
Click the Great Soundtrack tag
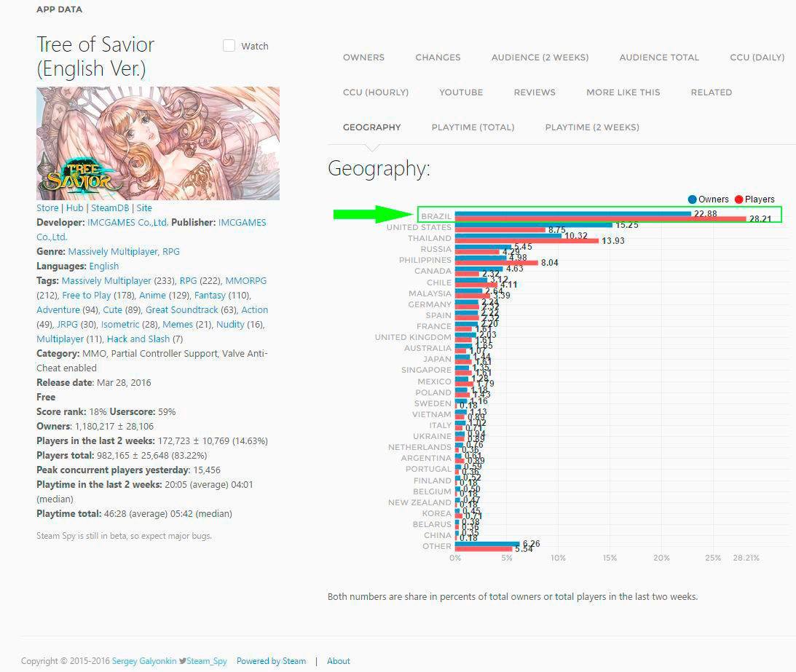pos(181,310)
